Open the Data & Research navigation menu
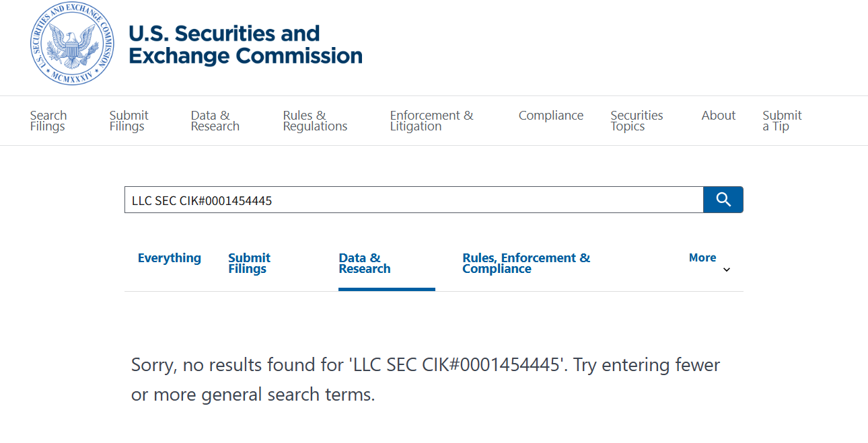Viewport: 868px width, 443px height. point(215,121)
